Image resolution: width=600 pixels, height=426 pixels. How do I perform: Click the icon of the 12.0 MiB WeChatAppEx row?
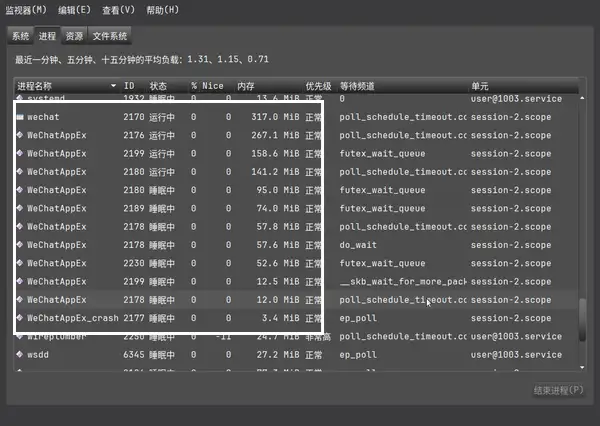(20, 300)
